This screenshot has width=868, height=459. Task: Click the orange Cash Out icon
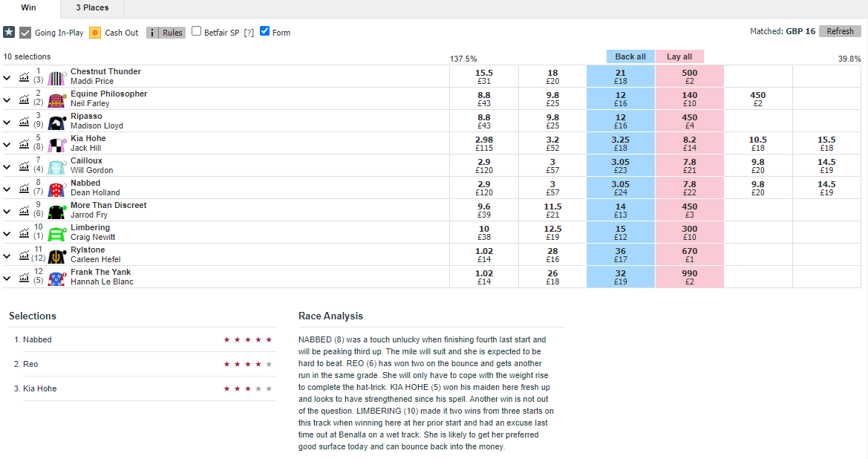tap(95, 33)
